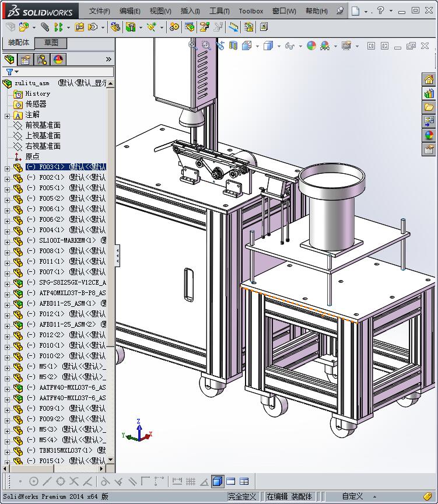Screen dimensions: 438x504
Task: Click the Clearance Verification warning icon
Action: pyautogui.click(x=248, y=27)
